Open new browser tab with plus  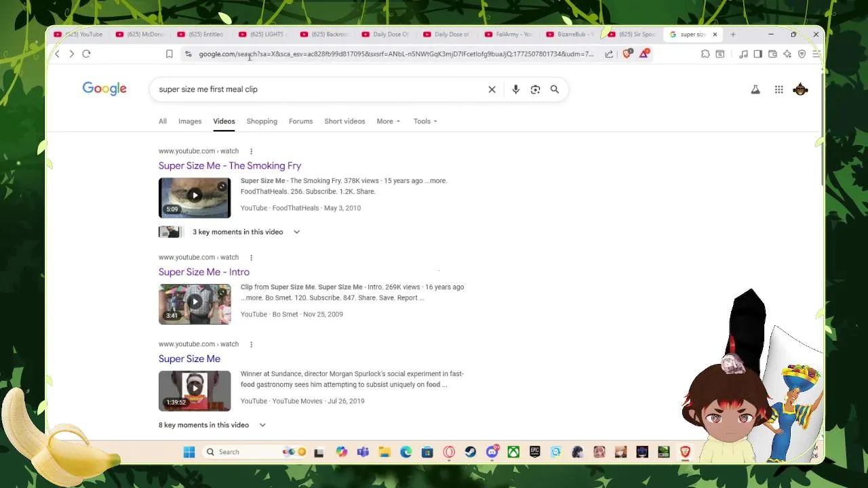pyautogui.click(x=733, y=35)
